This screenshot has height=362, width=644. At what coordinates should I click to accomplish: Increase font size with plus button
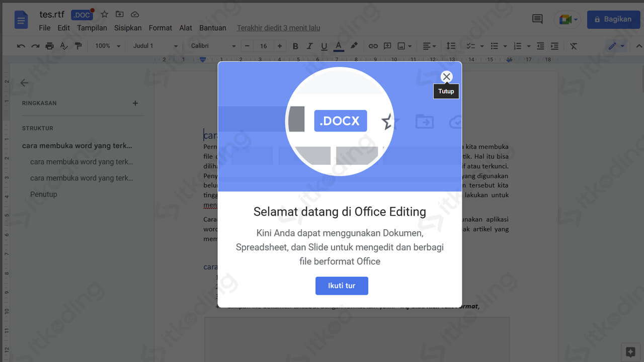[x=280, y=46]
